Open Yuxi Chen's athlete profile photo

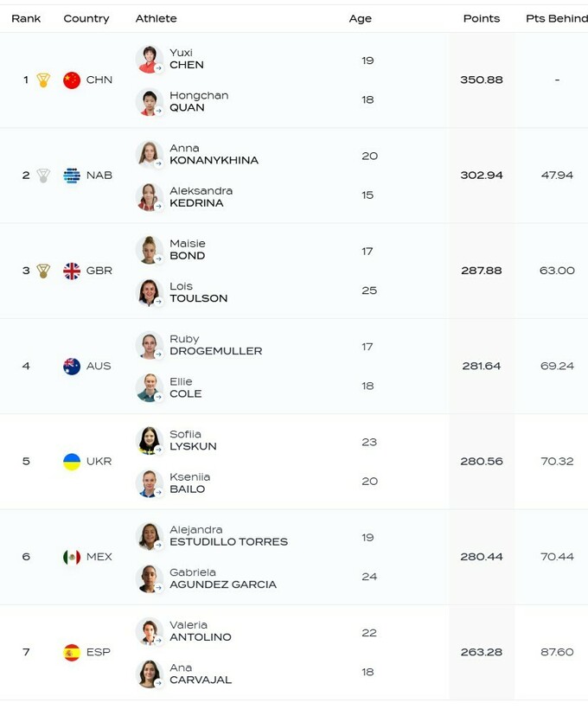150,59
